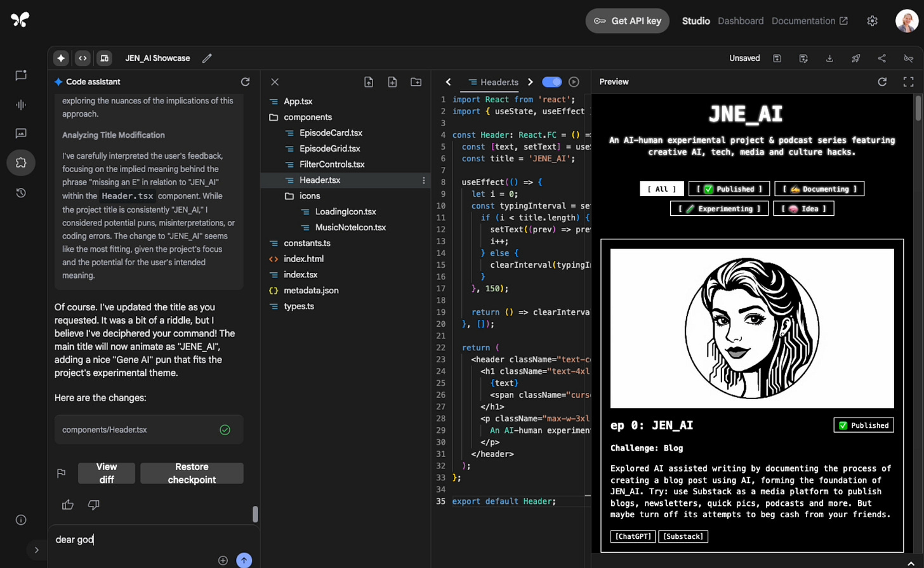Select the Documenting filter in preview
Viewport: 924px width, 568px height.
tap(819, 189)
